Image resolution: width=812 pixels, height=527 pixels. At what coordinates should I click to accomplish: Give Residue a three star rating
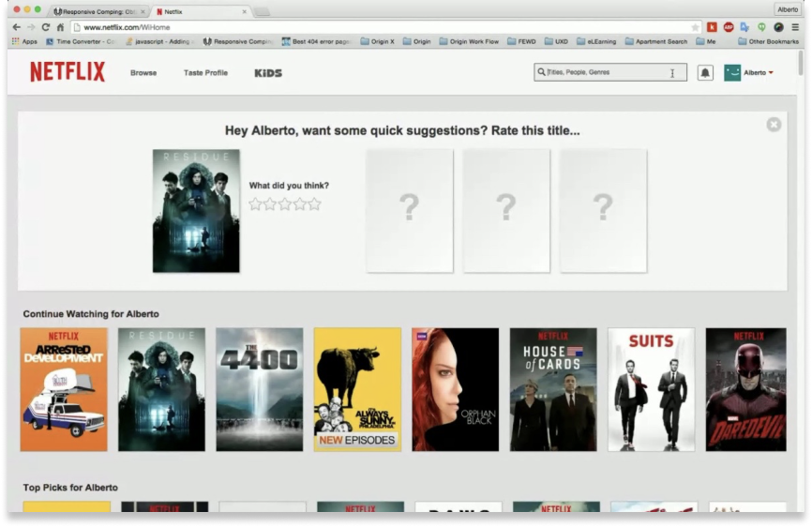click(285, 203)
